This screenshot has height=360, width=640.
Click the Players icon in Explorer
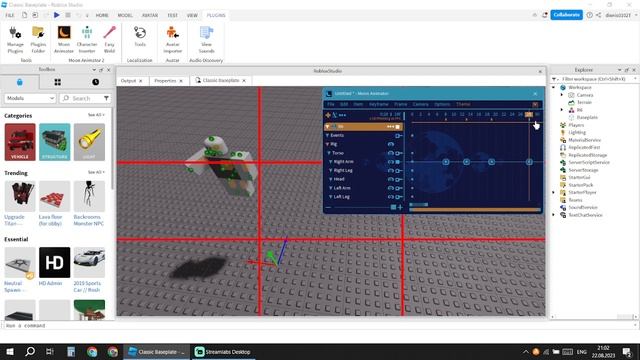[x=563, y=125]
